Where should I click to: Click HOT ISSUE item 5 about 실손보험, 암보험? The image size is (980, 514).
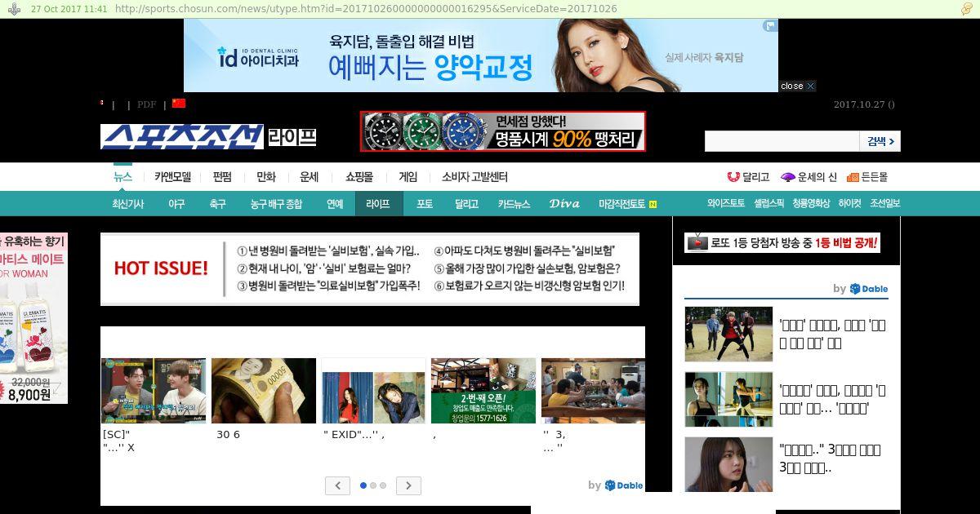527,268
